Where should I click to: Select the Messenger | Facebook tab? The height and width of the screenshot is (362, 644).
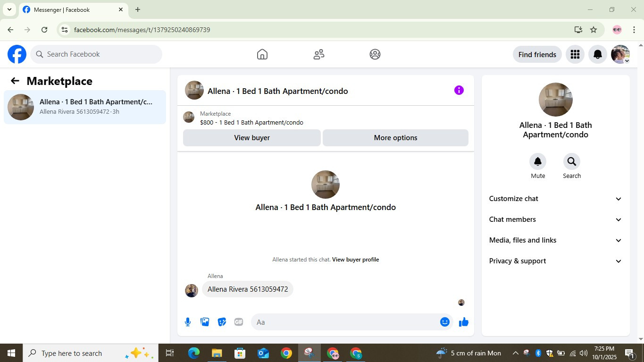tap(73, 9)
